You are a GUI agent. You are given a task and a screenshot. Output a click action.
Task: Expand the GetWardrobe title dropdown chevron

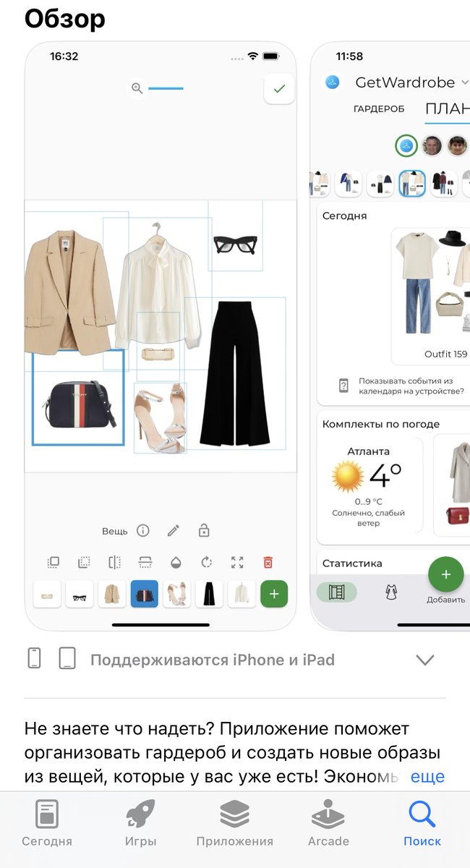465,82
